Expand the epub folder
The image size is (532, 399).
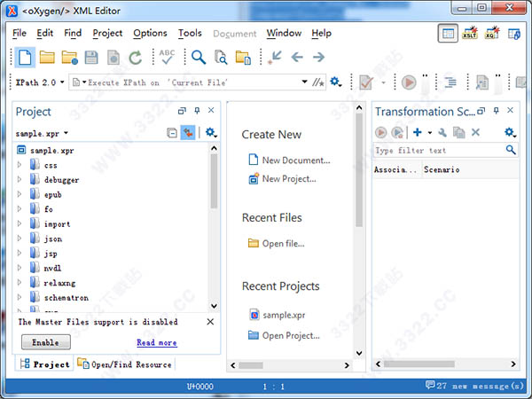pyautogui.click(x=20, y=194)
